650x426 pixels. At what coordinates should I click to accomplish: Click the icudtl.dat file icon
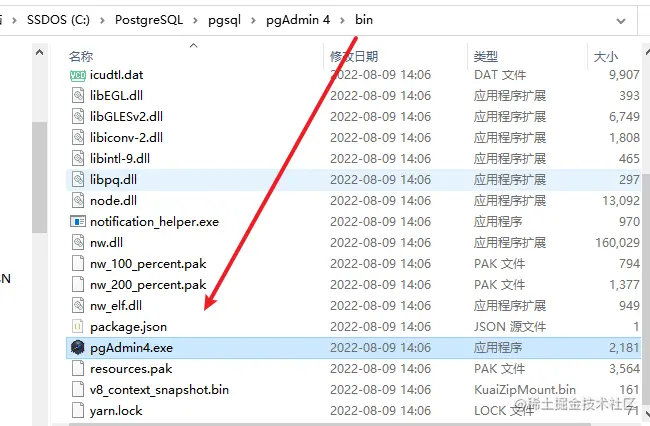click(78, 75)
